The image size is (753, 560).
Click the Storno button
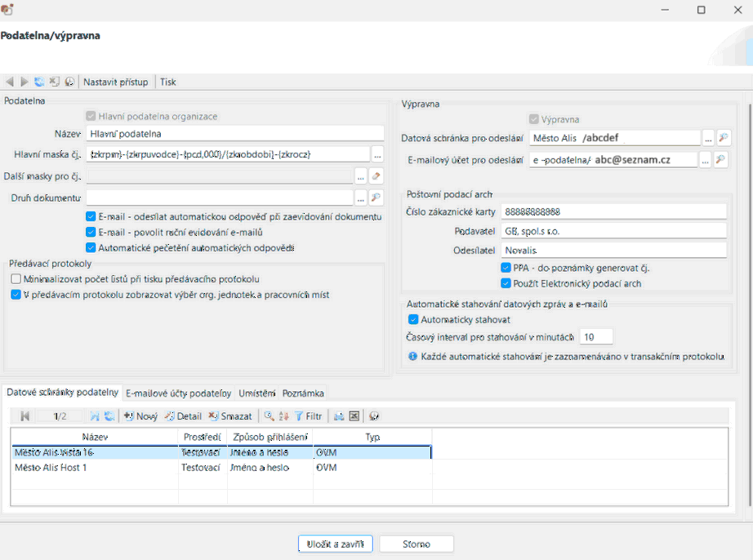[417, 544]
